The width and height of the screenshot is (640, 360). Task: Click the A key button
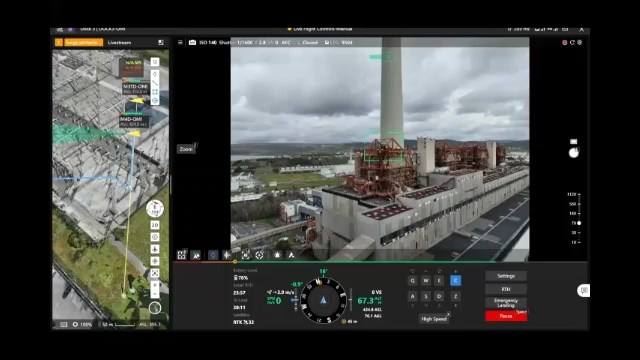pos(412,296)
